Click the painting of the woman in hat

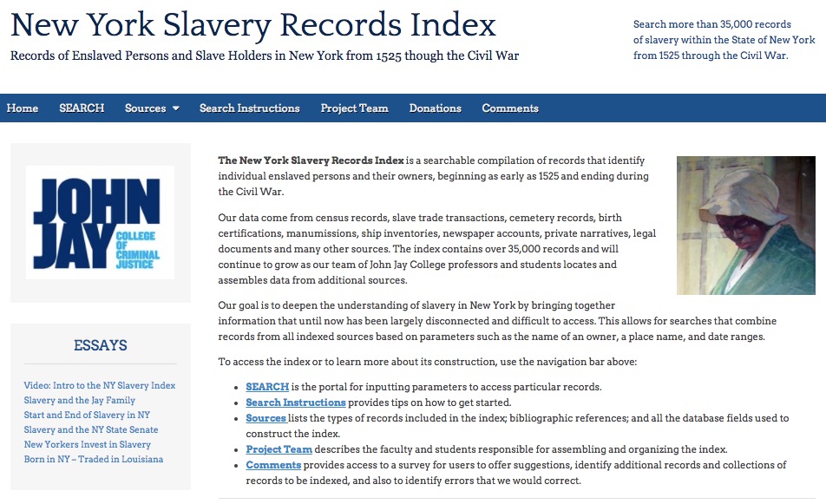click(x=745, y=226)
